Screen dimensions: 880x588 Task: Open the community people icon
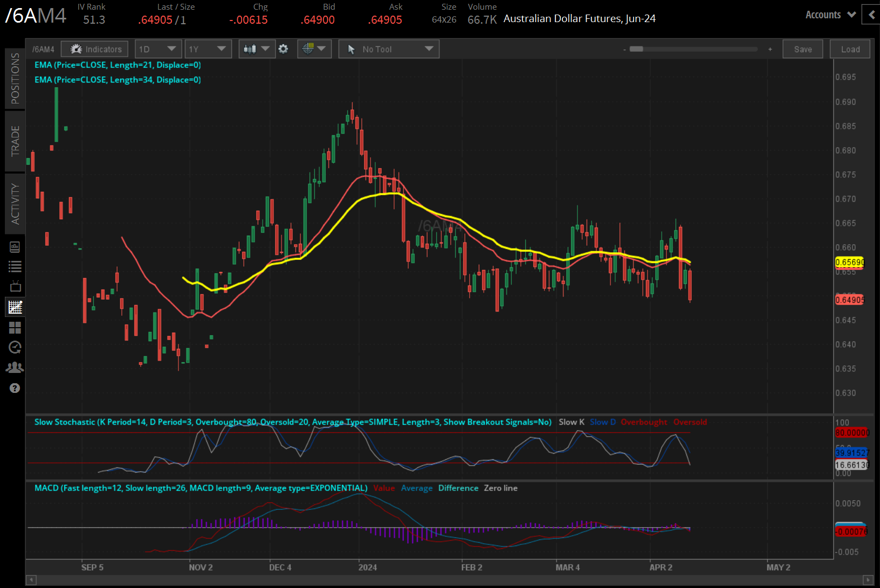(15, 367)
